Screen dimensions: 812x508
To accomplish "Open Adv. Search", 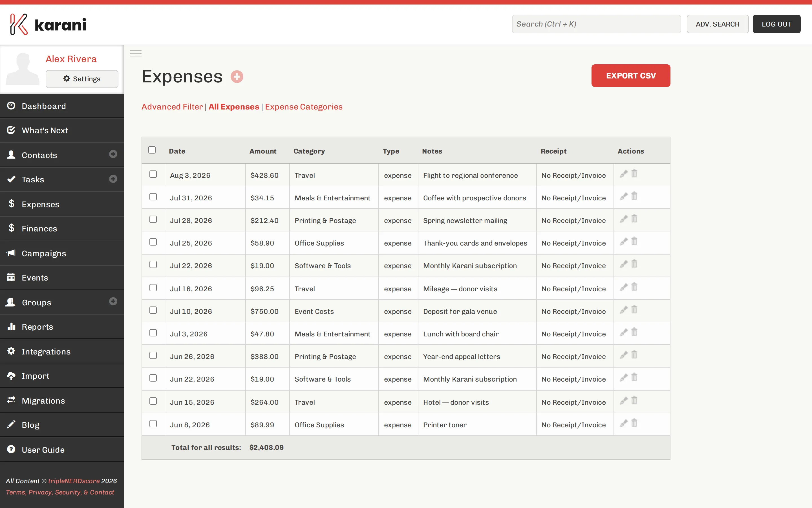I will 717,24.
